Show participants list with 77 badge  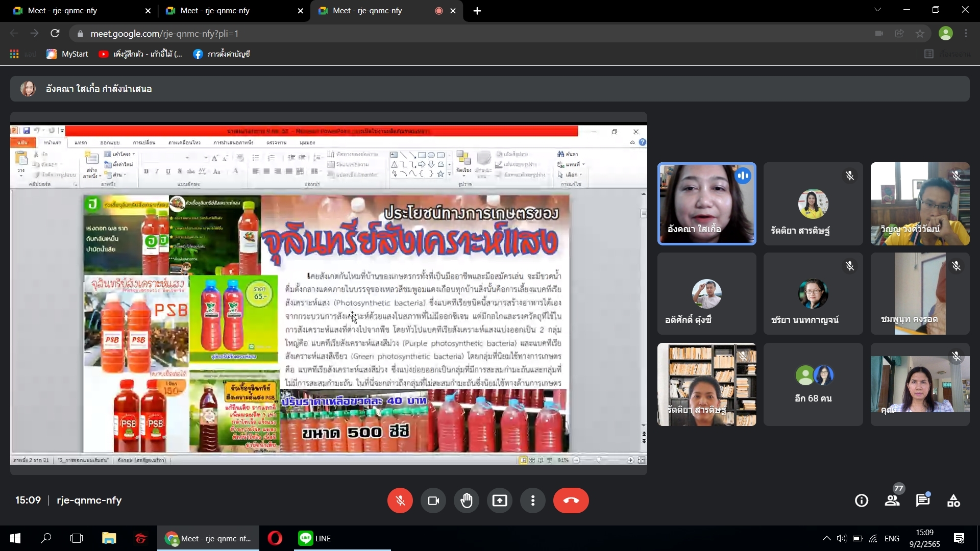pyautogui.click(x=892, y=500)
